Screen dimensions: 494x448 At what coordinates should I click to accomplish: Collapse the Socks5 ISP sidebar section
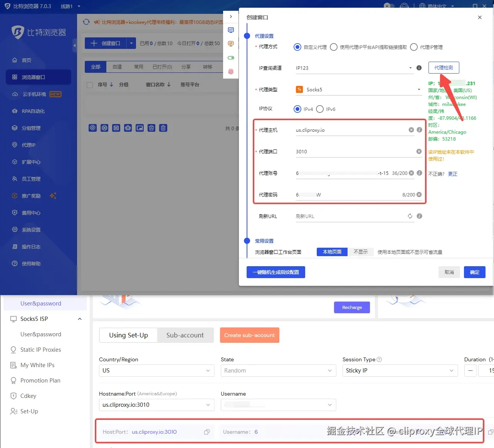click(x=80, y=319)
